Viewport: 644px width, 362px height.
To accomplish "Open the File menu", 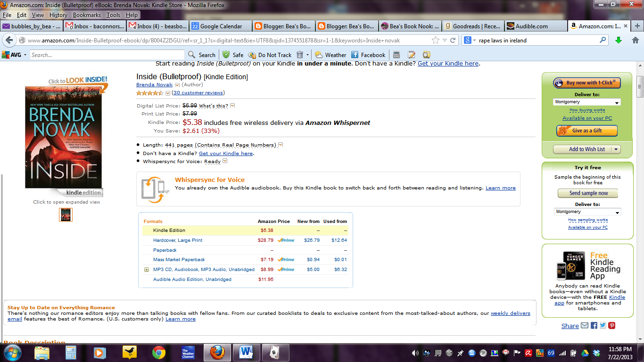I will [7, 15].
